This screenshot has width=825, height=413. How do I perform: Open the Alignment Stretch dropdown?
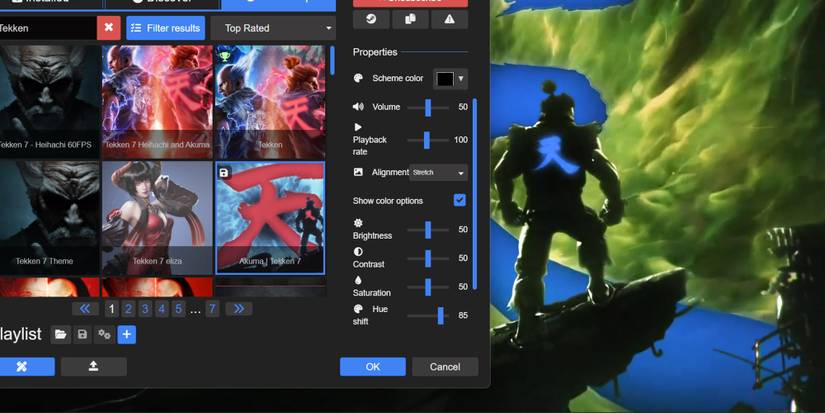coord(439,173)
